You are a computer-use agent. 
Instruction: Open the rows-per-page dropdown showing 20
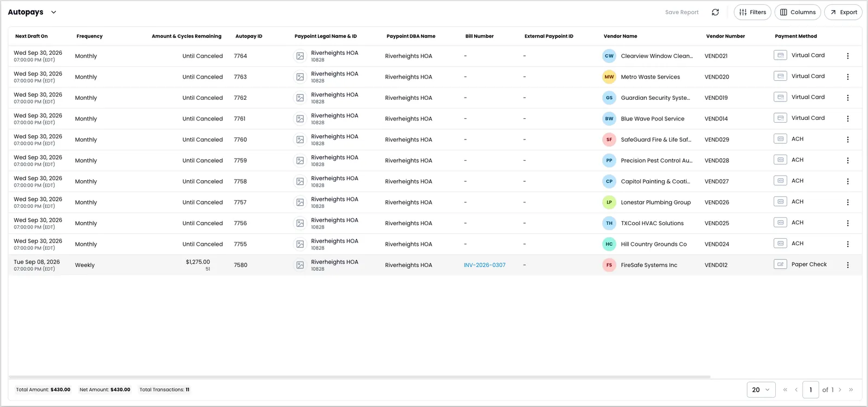(x=761, y=390)
